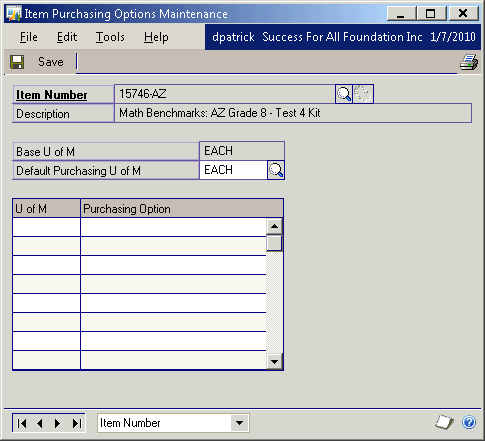This screenshot has width=485, height=441.
Task: Go to previous record
Action: (x=40, y=423)
